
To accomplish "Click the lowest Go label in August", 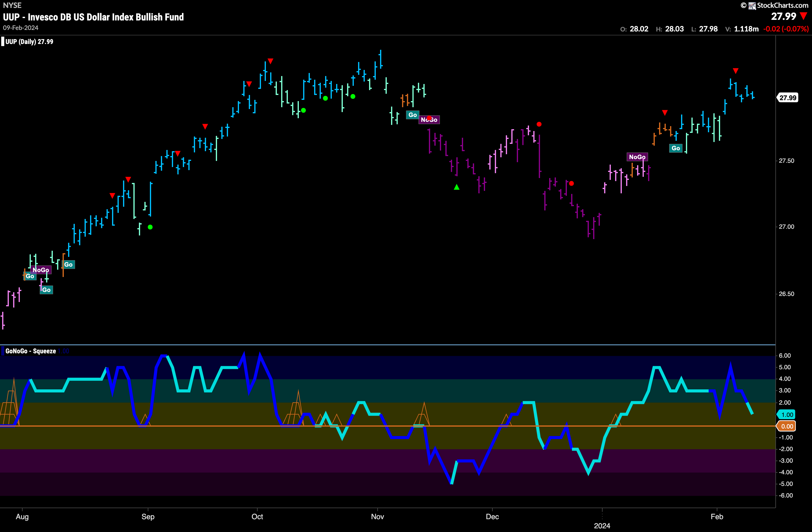I will 46,290.
